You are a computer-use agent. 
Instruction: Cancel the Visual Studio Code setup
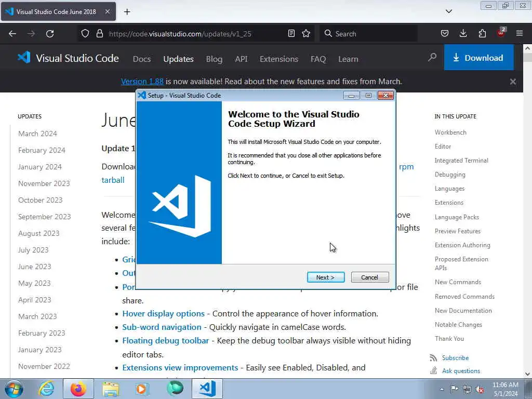370,277
